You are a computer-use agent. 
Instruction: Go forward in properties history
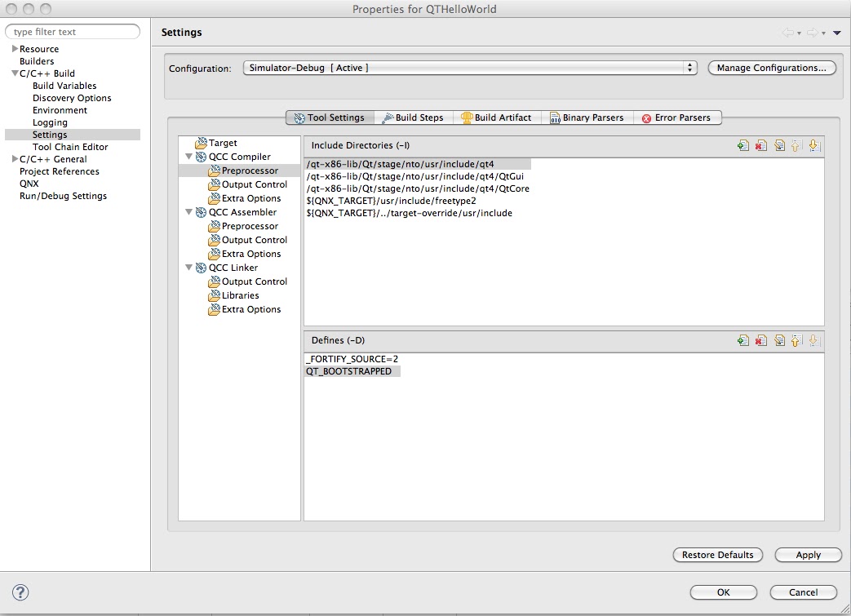(x=812, y=33)
